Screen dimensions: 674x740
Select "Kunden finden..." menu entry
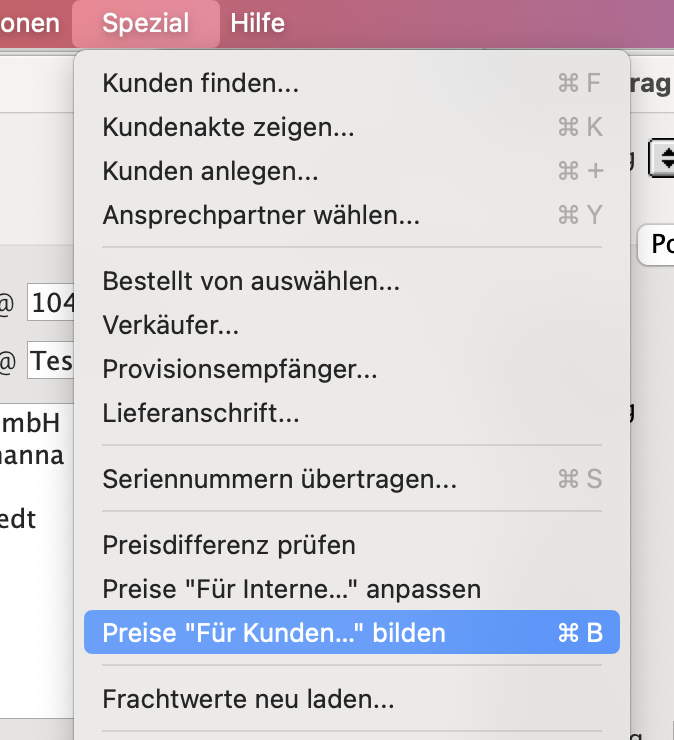coord(200,84)
